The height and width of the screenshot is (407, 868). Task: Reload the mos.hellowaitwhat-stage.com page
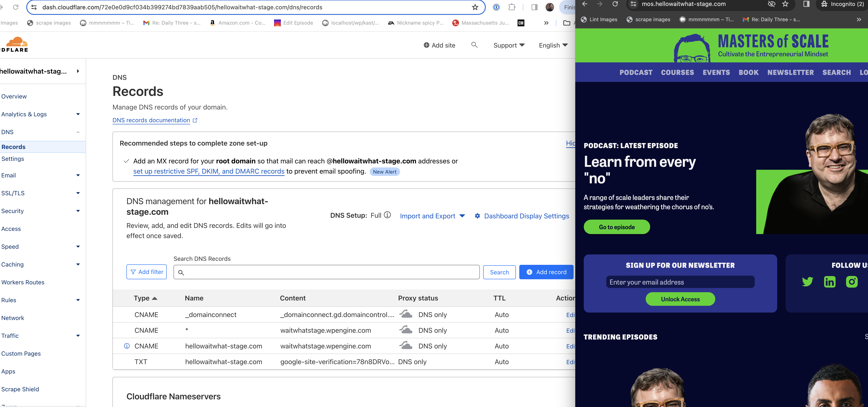click(615, 4)
